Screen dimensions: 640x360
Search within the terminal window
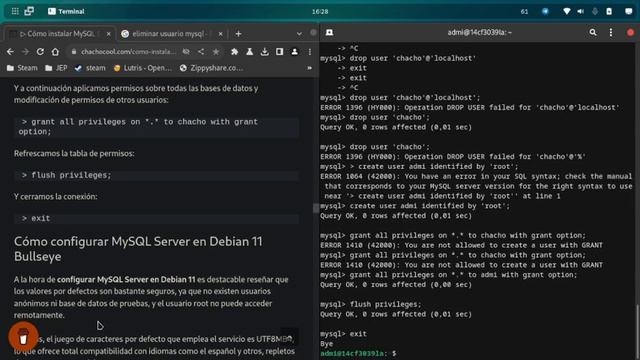click(593, 33)
